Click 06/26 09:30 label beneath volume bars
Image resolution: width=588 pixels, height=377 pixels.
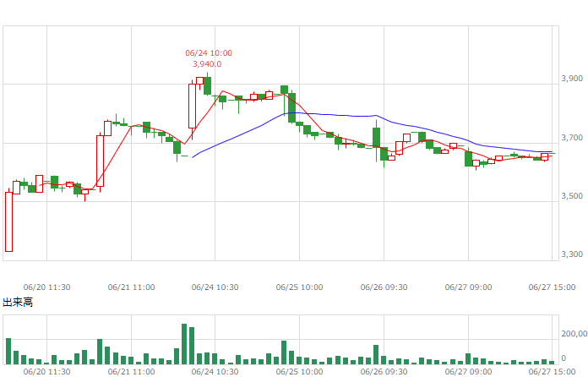click(x=384, y=372)
